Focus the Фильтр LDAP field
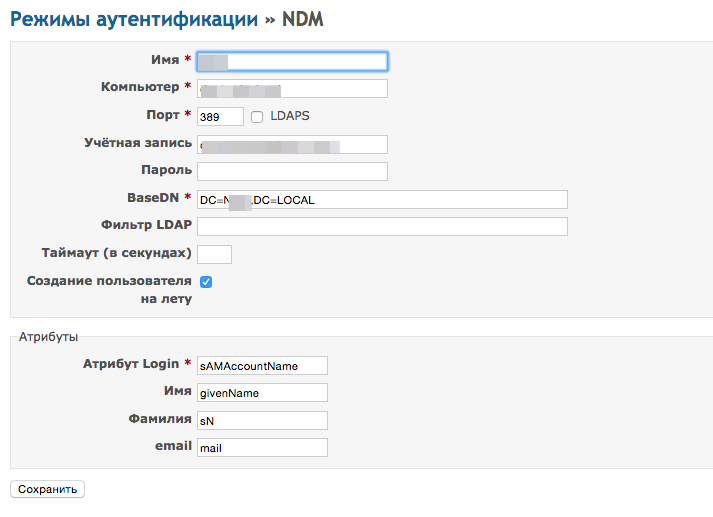The height and width of the screenshot is (517, 713). click(382, 226)
